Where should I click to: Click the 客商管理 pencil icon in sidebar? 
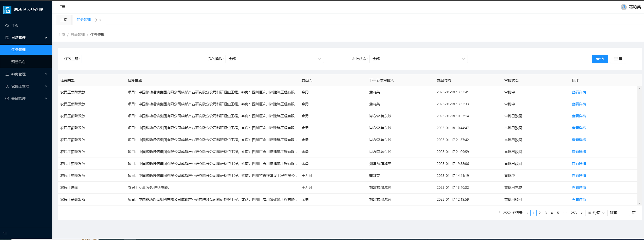tap(7, 74)
